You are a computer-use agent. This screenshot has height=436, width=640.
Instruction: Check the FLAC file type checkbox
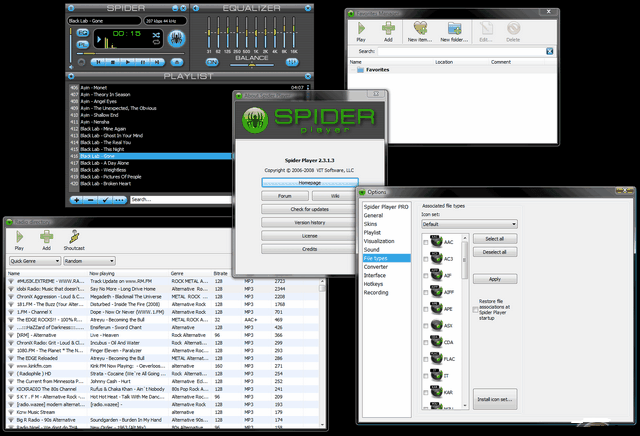point(426,359)
